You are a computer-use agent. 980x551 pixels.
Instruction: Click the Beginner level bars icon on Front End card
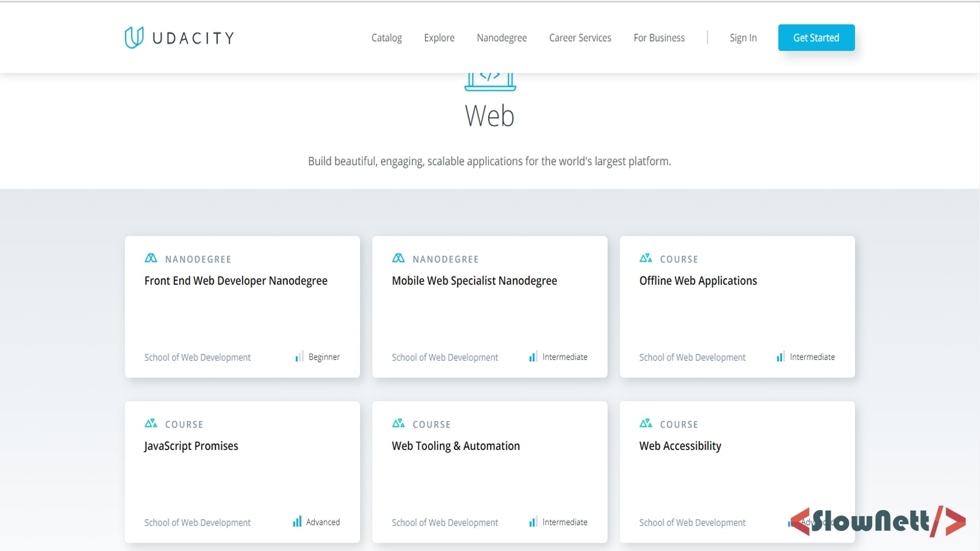point(299,356)
